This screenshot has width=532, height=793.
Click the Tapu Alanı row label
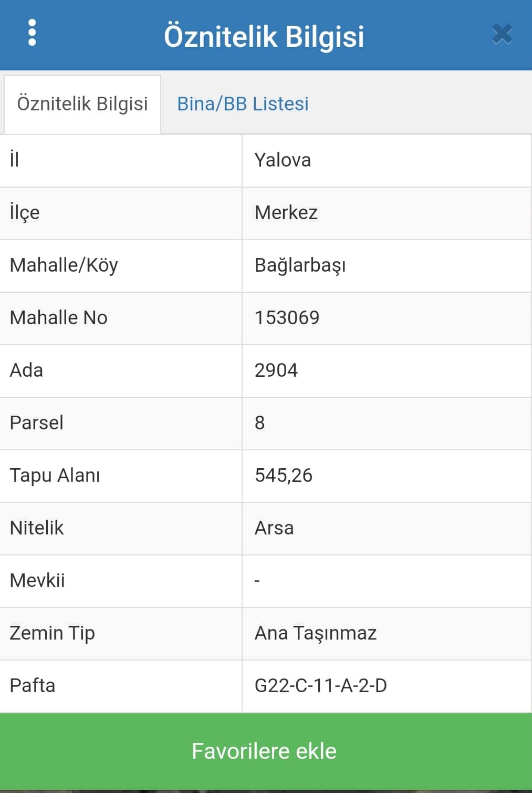[55, 476]
